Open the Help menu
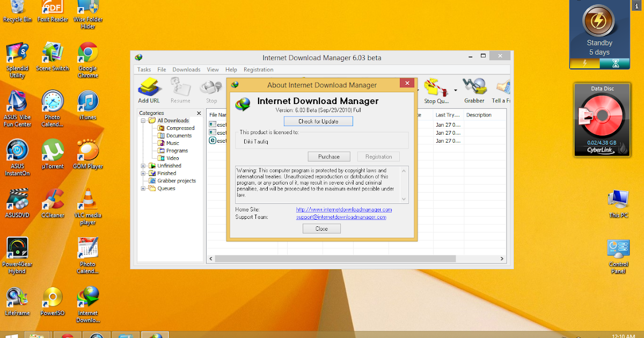The image size is (644, 338). pyautogui.click(x=231, y=70)
